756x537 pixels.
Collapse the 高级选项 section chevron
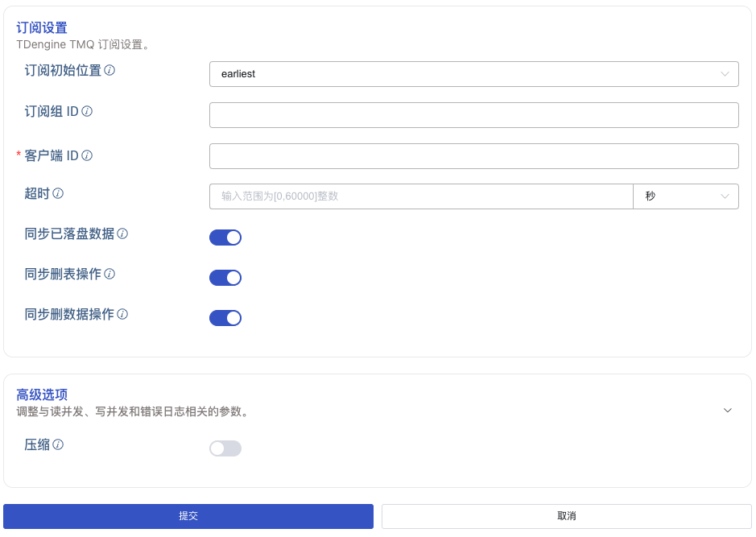(x=728, y=411)
